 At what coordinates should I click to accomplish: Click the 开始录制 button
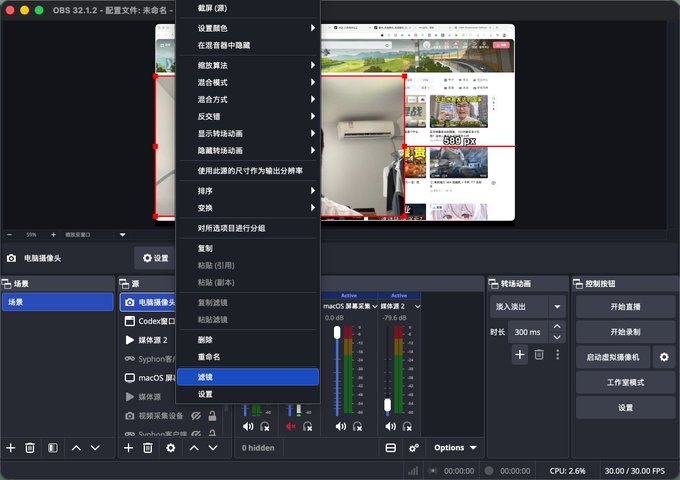[x=625, y=332]
